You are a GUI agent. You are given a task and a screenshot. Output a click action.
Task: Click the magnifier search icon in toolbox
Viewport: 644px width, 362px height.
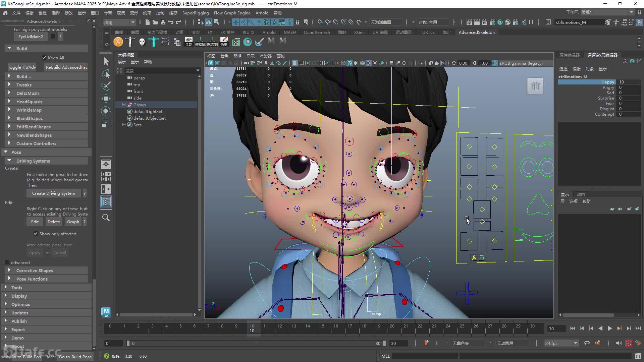tap(106, 218)
